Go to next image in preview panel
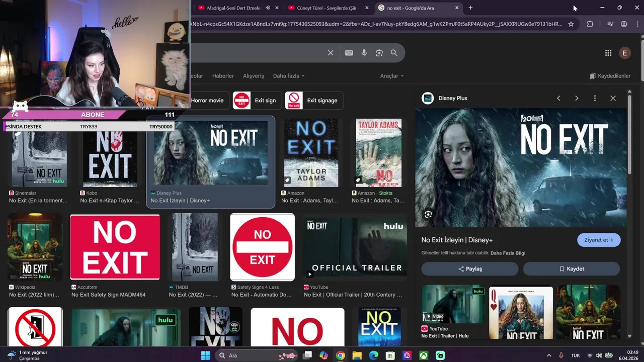644x362 pixels. coord(577,98)
